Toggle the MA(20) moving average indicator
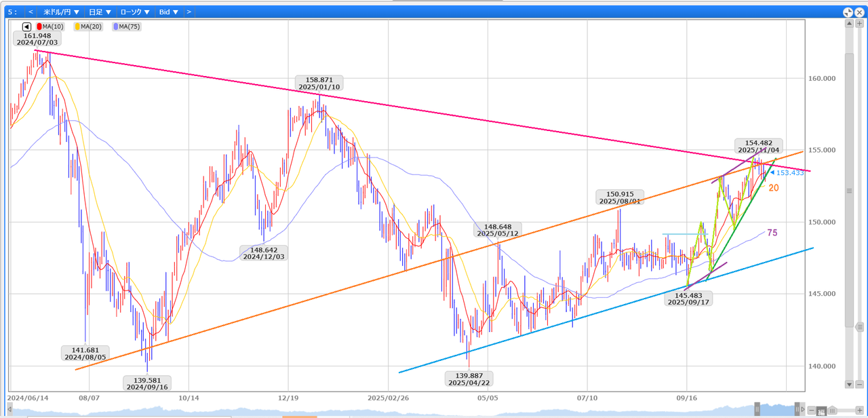868x418 pixels. pos(87,26)
